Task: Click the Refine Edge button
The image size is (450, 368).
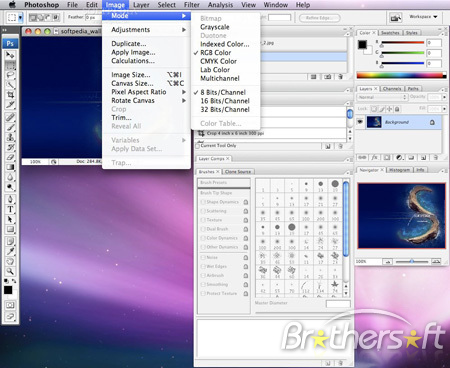Action: (320, 18)
